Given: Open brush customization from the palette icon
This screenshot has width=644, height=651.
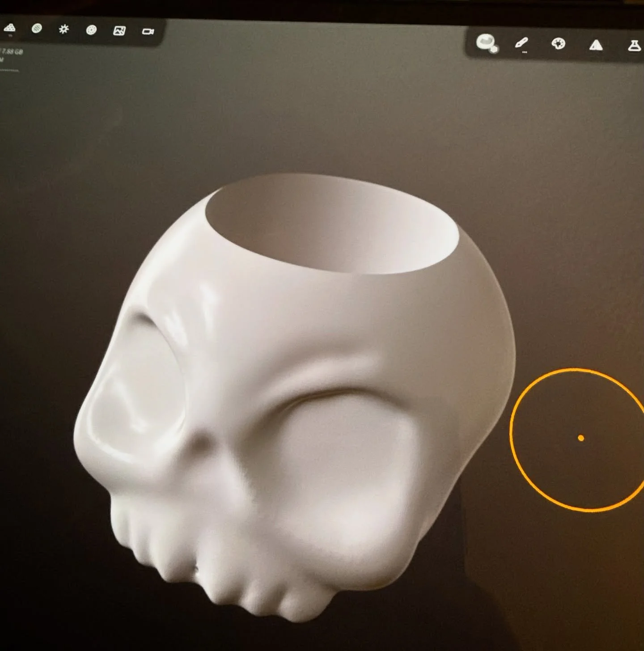Looking at the screenshot, I should (559, 44).
